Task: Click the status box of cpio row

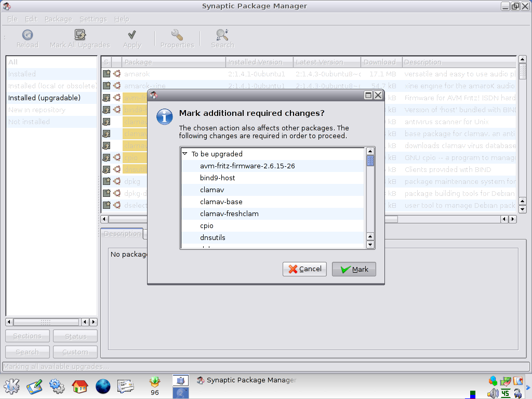Action: (107, 157)
